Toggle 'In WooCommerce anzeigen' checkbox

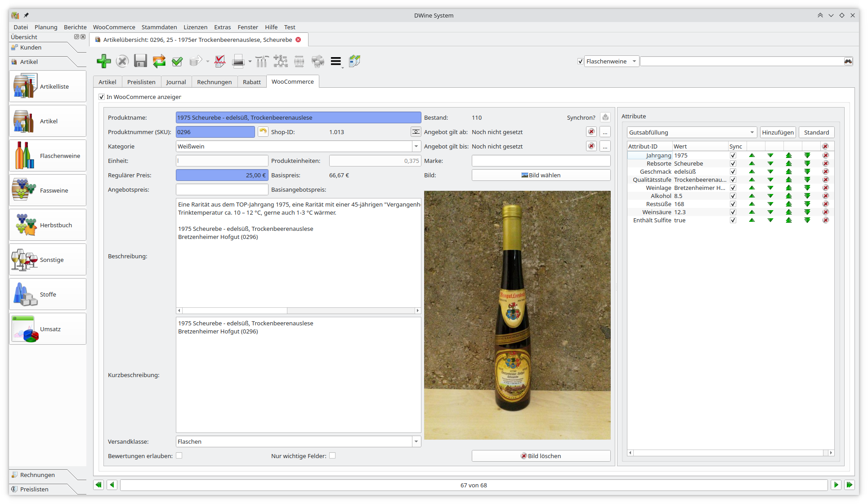click(102, 97)
